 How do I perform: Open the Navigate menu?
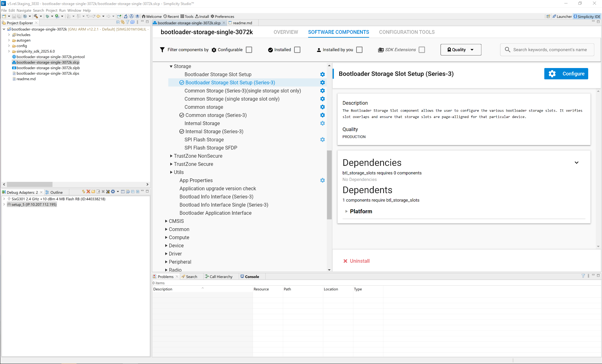click(x=24, y=10)
